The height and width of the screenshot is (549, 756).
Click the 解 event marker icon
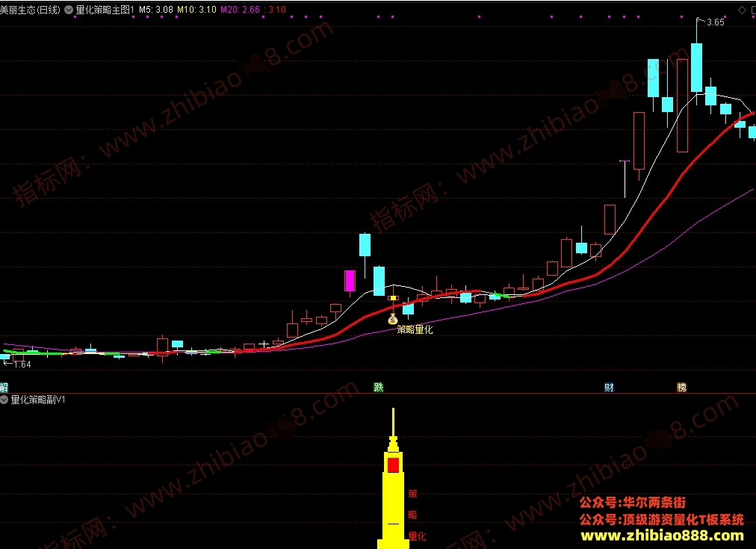coord(4,387)
